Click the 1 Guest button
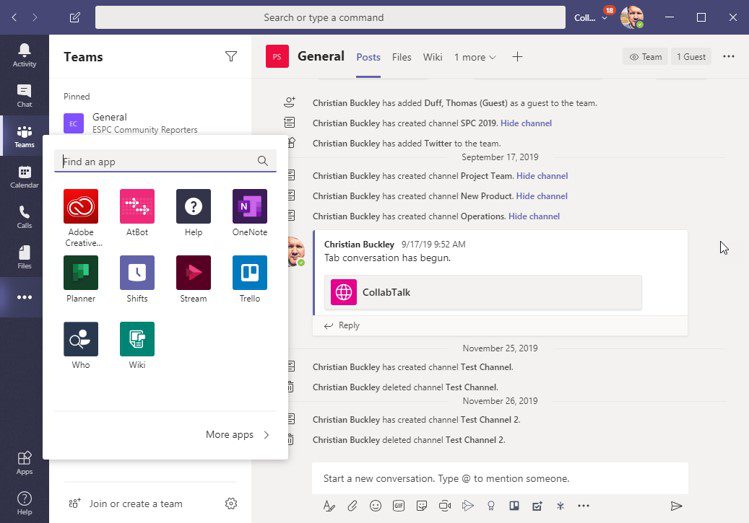 [691, 57]
